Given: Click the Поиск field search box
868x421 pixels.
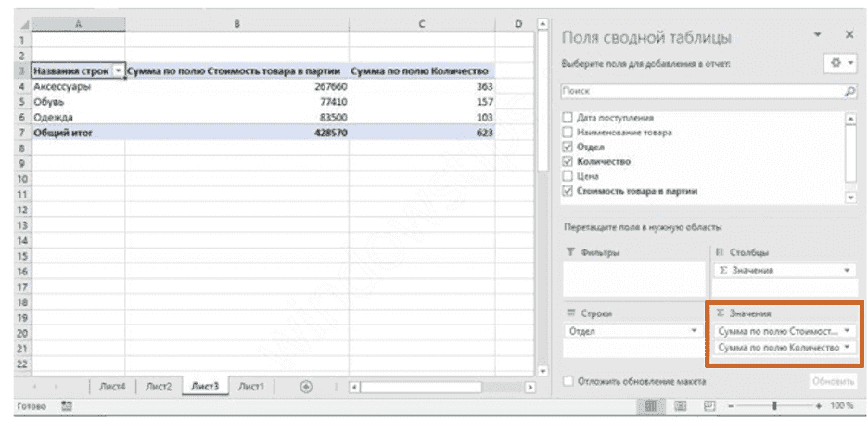Looking at the screenshot, I should click(x=700, y=92).
